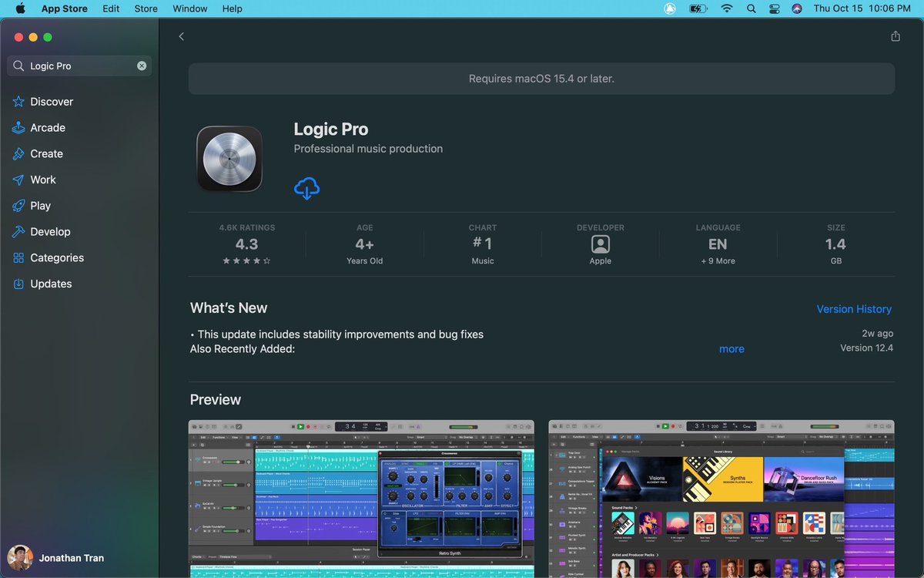Open the Window menu
The image size is (924, 578).
(190, 8)
